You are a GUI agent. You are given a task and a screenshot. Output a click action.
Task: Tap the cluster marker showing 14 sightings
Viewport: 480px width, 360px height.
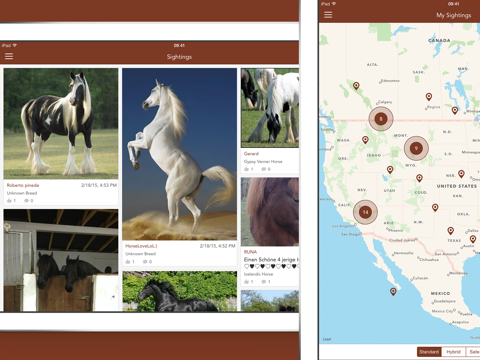point(365,212)
